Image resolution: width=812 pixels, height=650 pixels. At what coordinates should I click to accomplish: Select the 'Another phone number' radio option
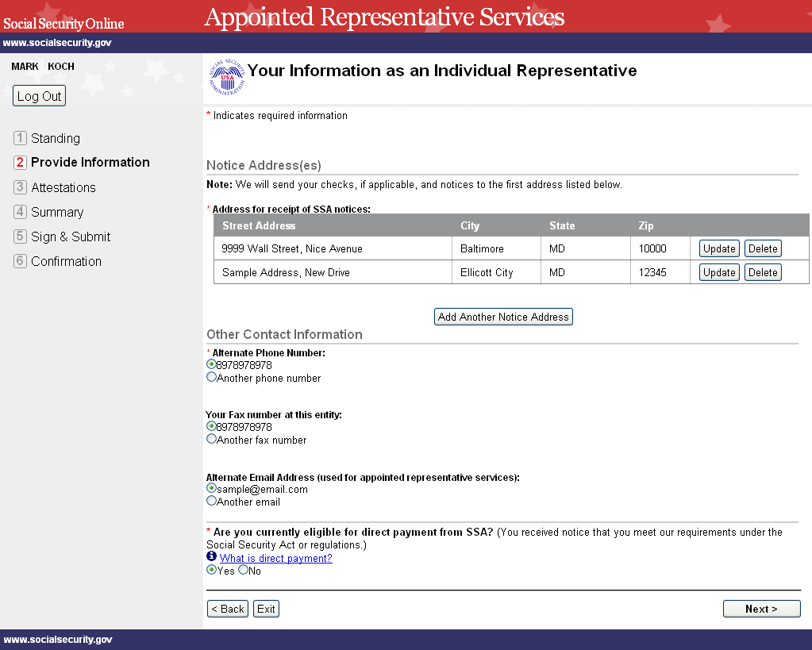pyautogui.click(x=211, y=378)
